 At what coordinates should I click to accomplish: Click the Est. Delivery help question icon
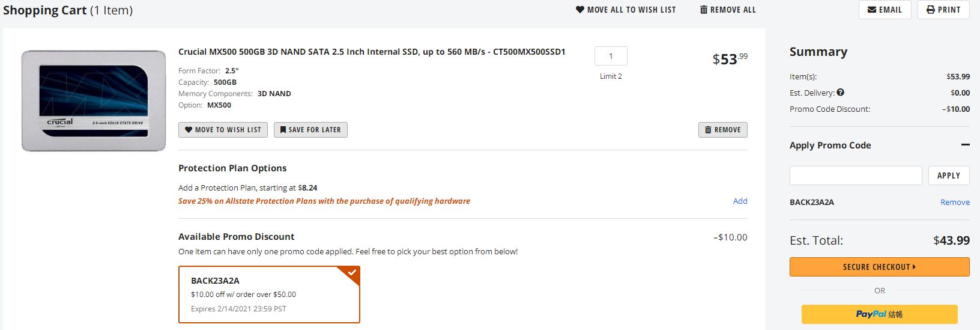tap(841, 93)
